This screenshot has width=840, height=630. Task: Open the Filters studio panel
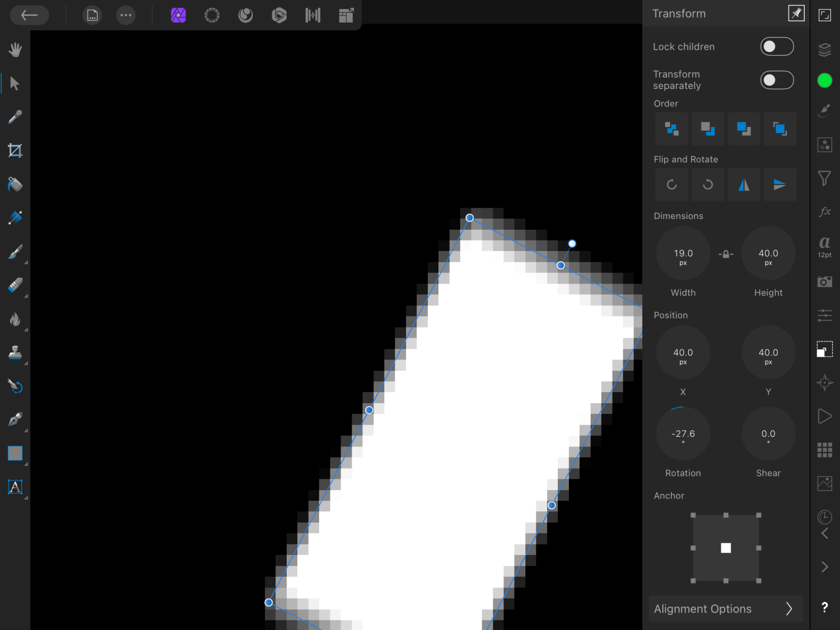pos(824,178)
